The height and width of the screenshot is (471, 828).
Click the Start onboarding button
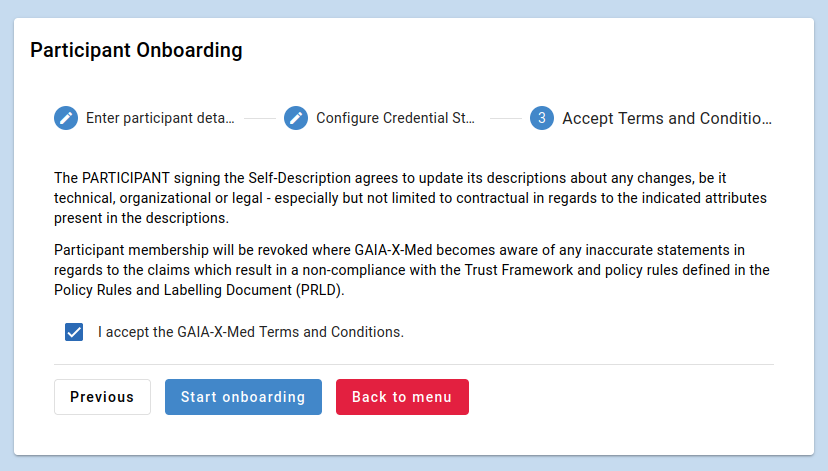[243, 397]
